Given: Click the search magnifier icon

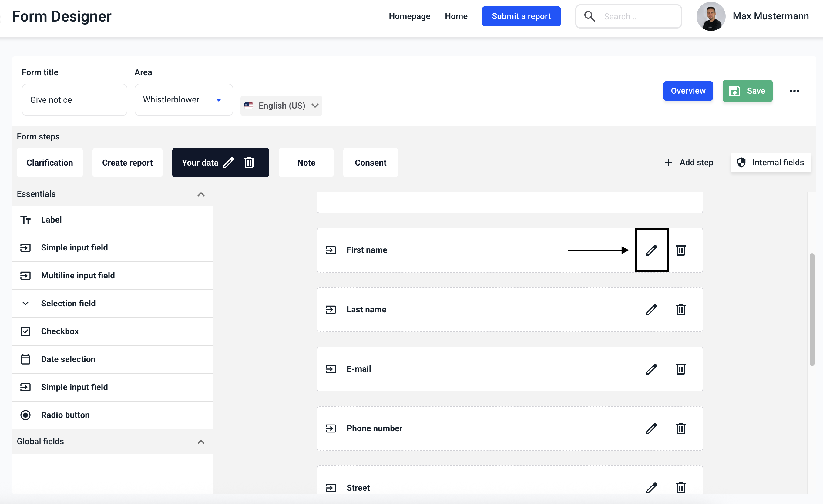Looking at the screenshot, I should point(589,16).
